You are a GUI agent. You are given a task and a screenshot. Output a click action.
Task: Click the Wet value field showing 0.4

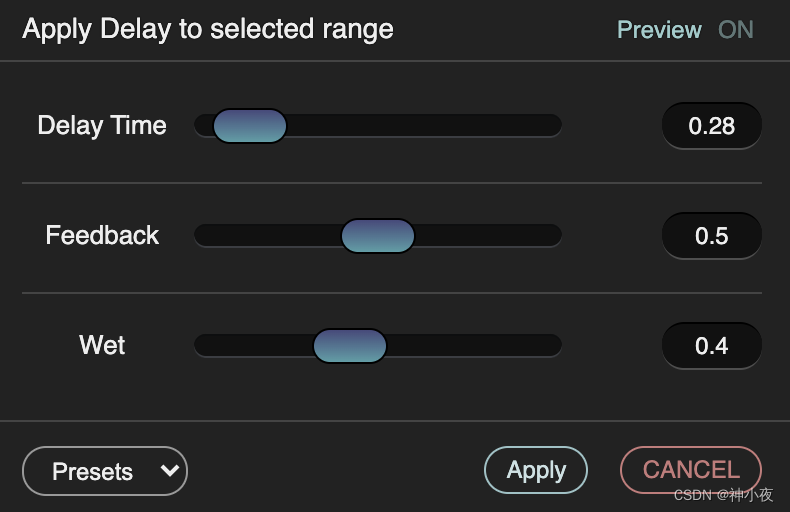pyautogui.click(x=712, y=346)
